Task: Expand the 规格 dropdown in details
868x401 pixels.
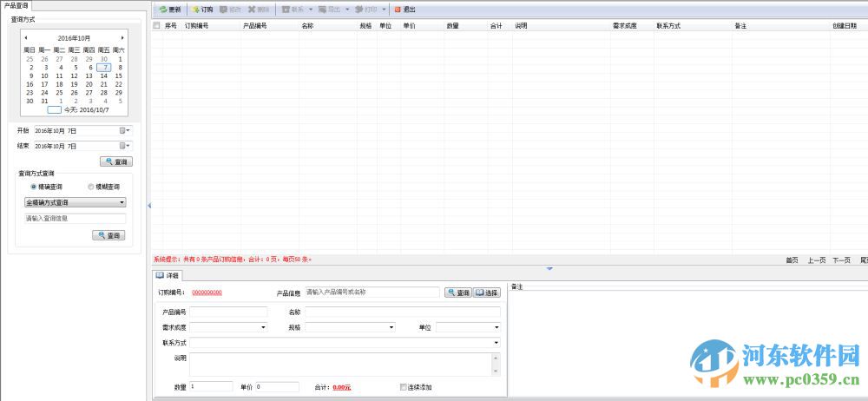Action: click(x=392, y=327)
